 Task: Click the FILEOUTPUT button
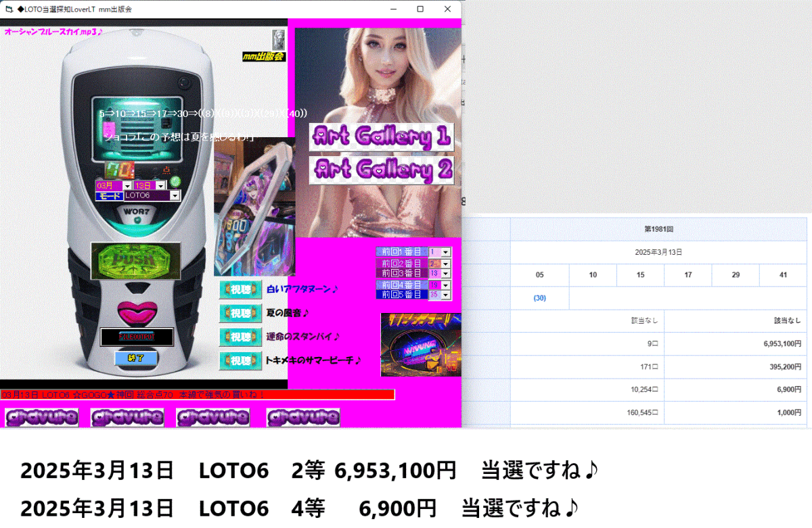[137, 337]
